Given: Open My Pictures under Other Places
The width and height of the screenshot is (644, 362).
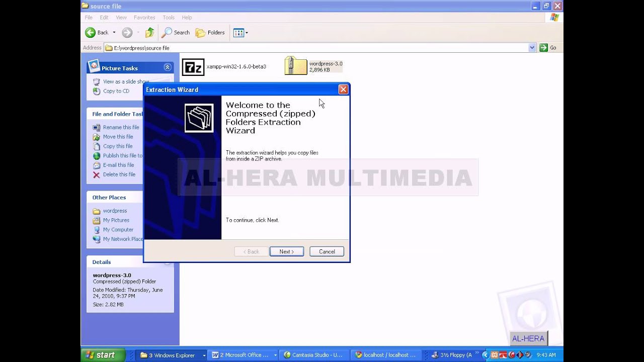Looking at the screenshot, I should [116, 220].
